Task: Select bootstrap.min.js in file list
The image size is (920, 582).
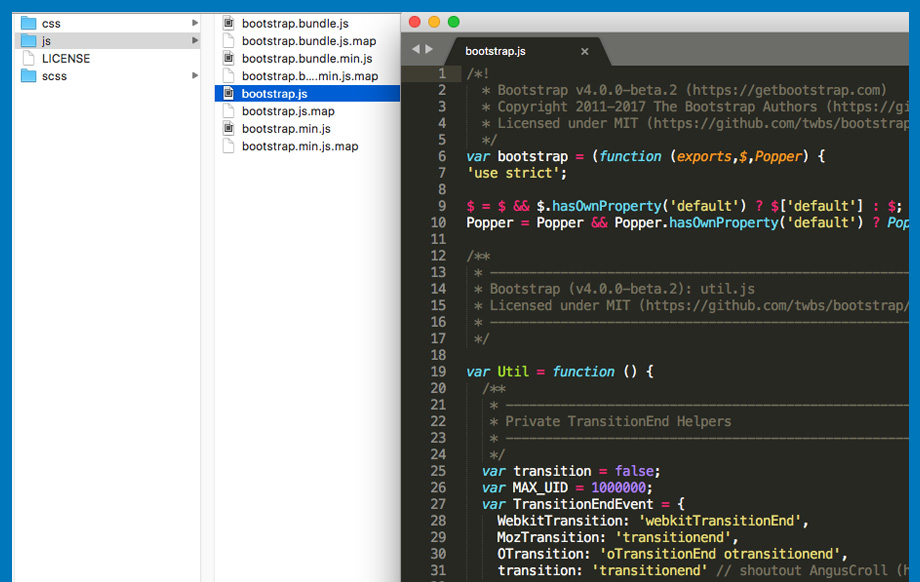Action: point(286,128)
